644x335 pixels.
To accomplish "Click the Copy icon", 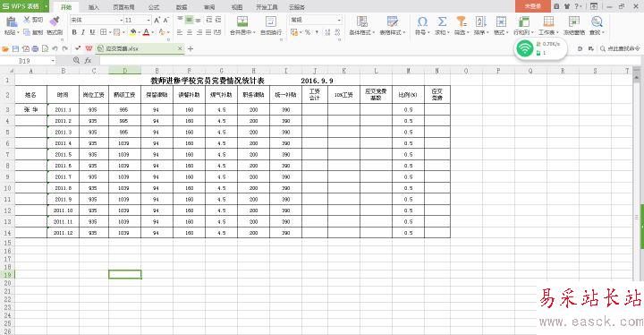I will [27, 32].
